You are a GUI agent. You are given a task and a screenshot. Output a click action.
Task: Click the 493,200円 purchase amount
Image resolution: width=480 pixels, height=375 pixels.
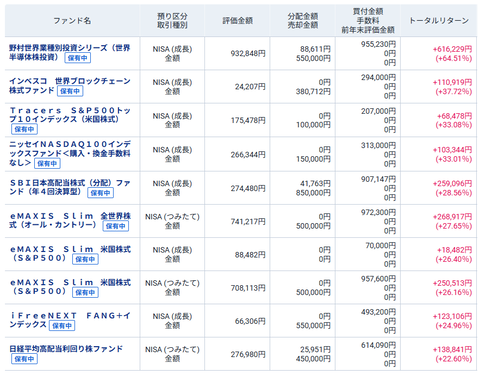(378, 312)
